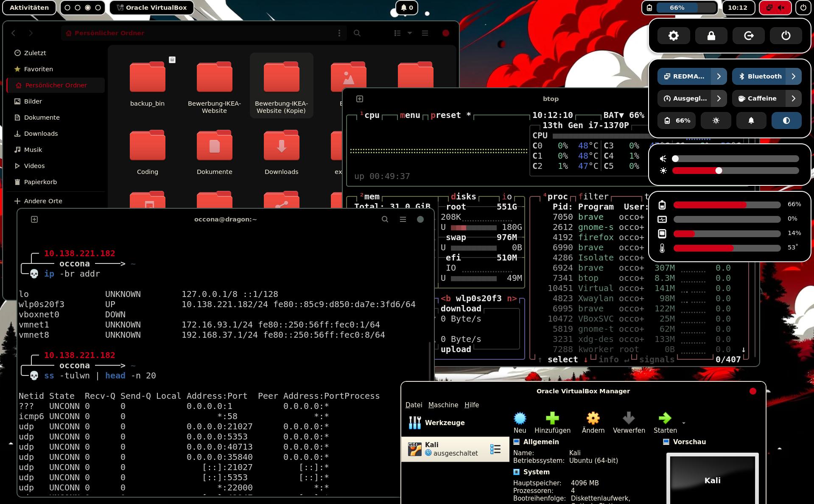The image size is (814, 504).
Task: Open the Datei menu in VirtualBox
Action: tap(414, 405)
